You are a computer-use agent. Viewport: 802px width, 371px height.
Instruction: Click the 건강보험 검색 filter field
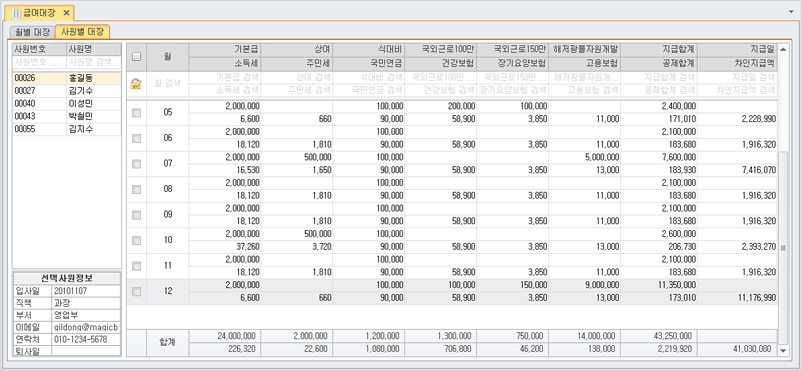coord(441,91)
